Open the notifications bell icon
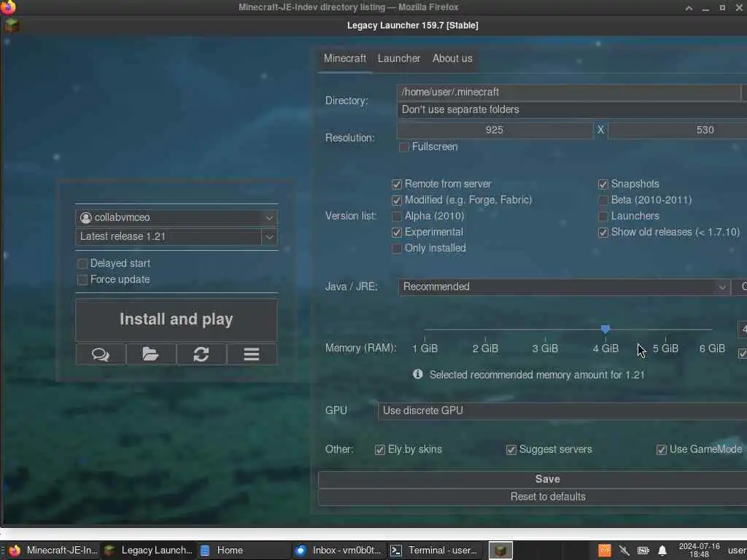 [662, 551]
